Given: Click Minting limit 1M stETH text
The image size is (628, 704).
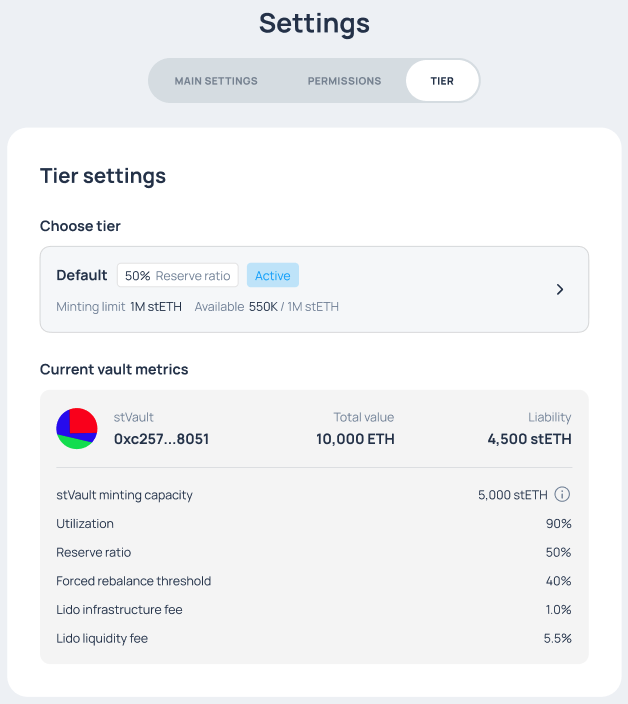Looking at the screenshot, I should click(119, 306).
